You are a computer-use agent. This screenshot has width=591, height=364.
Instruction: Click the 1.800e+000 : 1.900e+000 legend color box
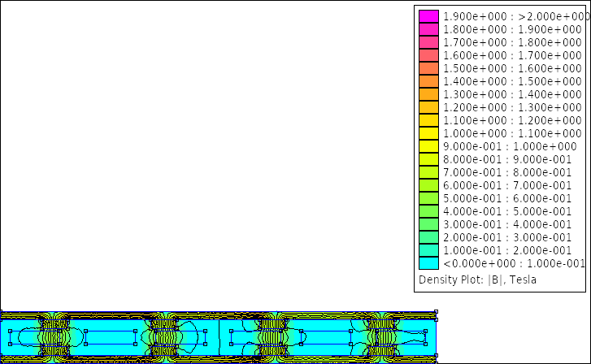click(428, 29)
